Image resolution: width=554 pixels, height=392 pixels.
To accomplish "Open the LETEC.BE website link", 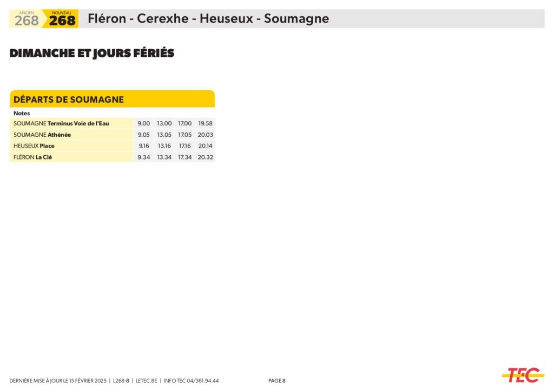I will click(146, 381).
